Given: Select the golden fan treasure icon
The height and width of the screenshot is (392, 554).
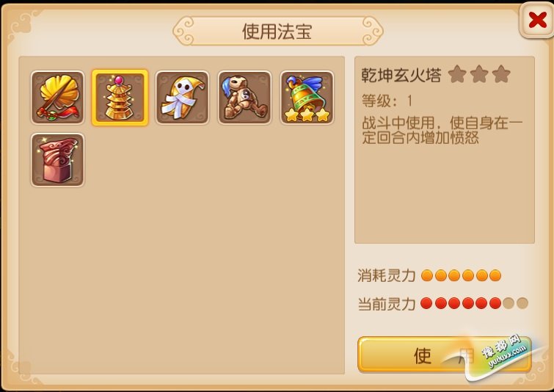Looking at the screenshot, I should click(x=57, y=98).
